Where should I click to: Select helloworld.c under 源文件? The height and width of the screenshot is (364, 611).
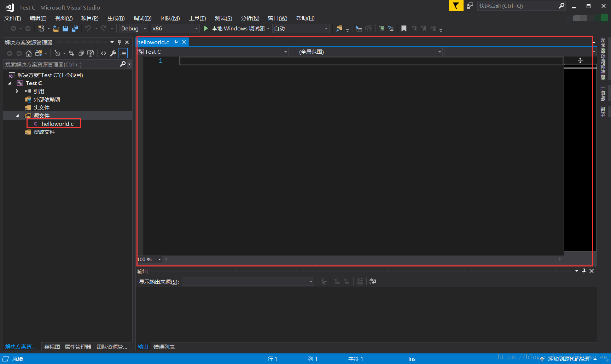click(x=57, y=124)
